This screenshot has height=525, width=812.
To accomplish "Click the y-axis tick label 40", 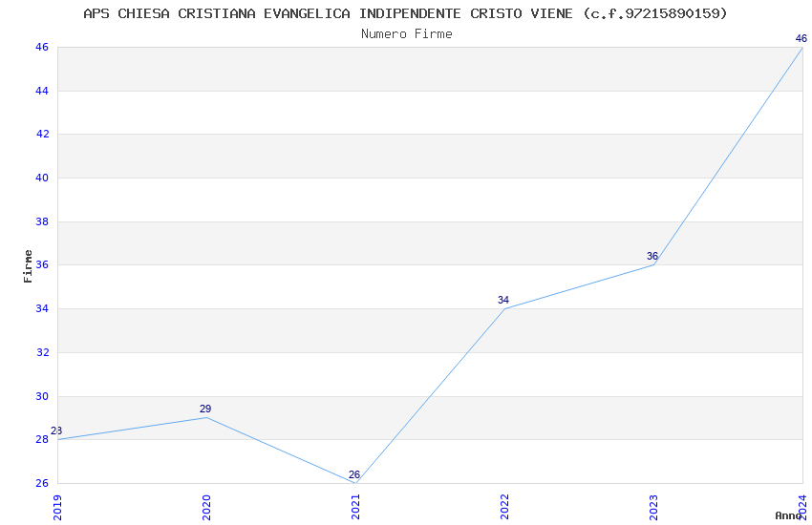I will point(42,178).
